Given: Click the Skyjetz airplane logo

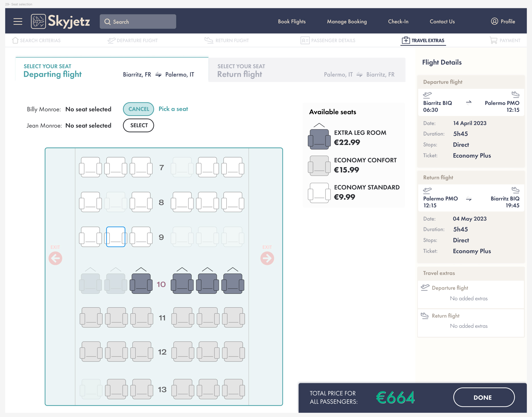Looking at the screenshot, I should coord(38,21).
